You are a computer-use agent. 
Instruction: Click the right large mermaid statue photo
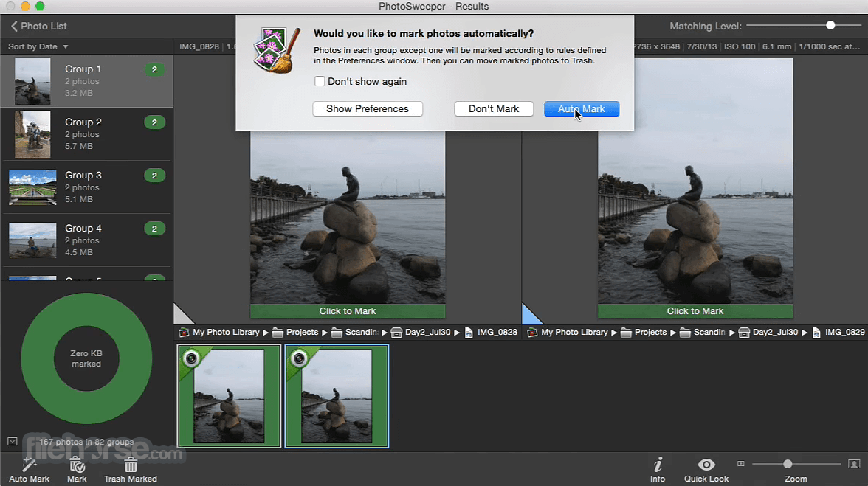pos(695,181)
